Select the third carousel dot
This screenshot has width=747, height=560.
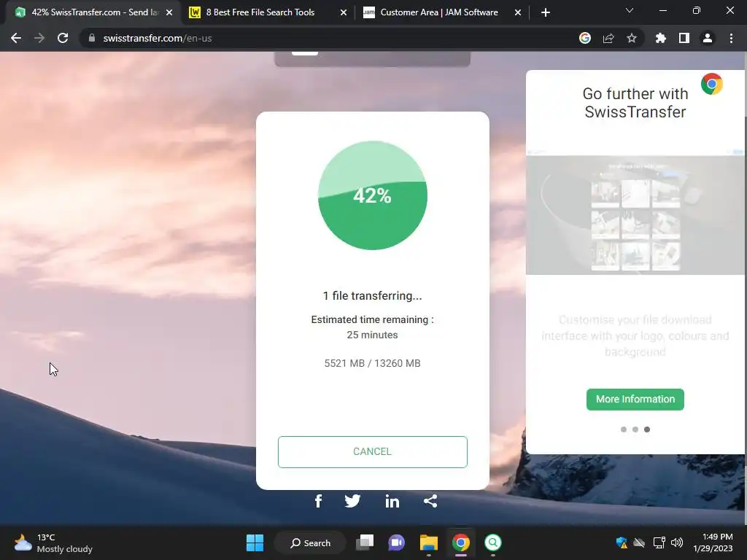point(647,429)
